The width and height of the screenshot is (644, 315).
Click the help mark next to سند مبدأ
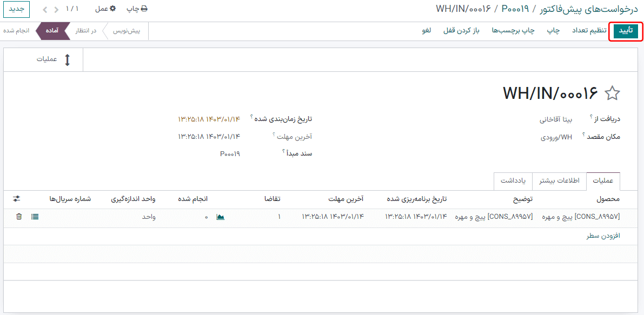point(283,151)
